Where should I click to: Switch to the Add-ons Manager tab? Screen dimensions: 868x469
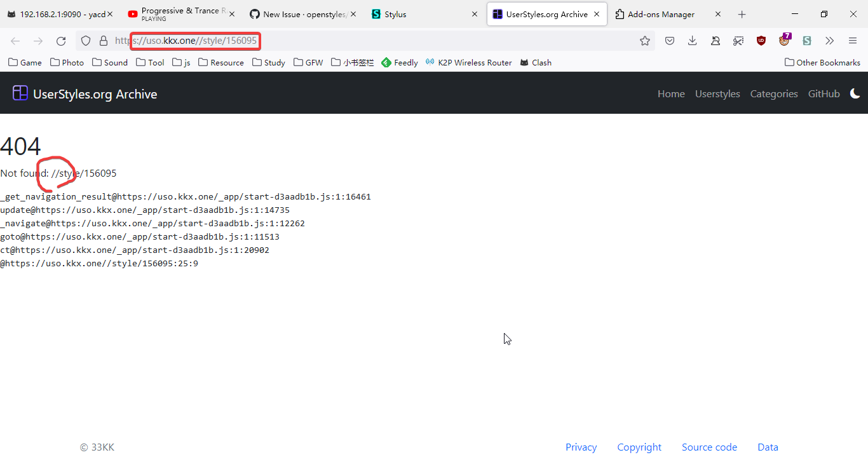pos(662,13)
